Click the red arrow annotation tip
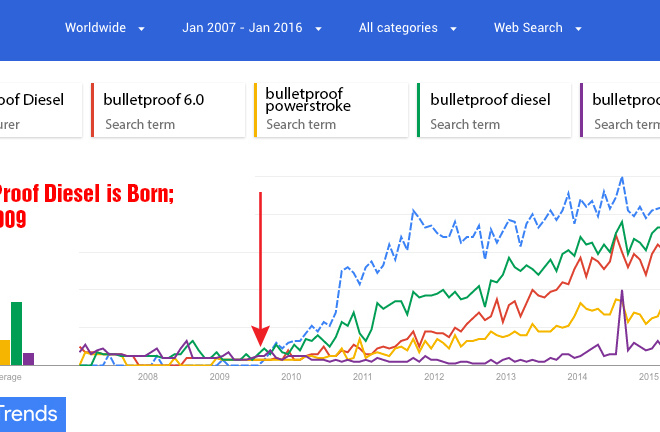The width and height of the screenshot is (660, 432). [x=260, y=343]
